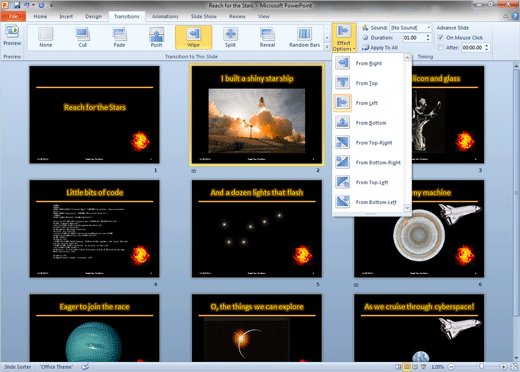The height and width of the screenshot is (372, 520).
Task: Toggle On Mouse Click checkbox
Action: (x=440, y=37)
